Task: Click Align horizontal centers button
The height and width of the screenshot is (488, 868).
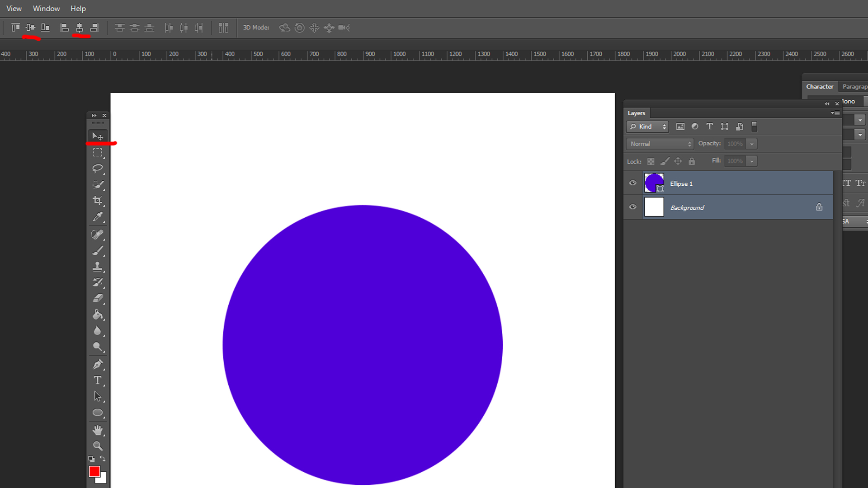Action: [80, 28]
